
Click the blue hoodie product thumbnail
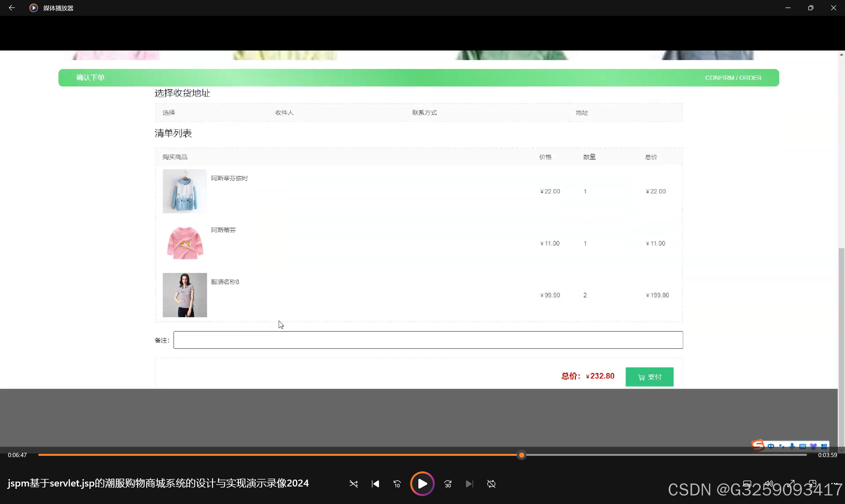coord(185,191)
